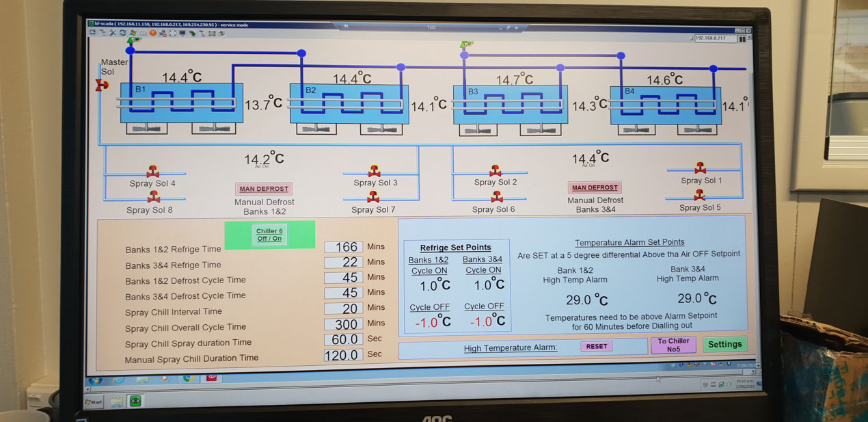
Task: Toggle the Spray Sol 1 valve
Action: click(x=701, y=168)
